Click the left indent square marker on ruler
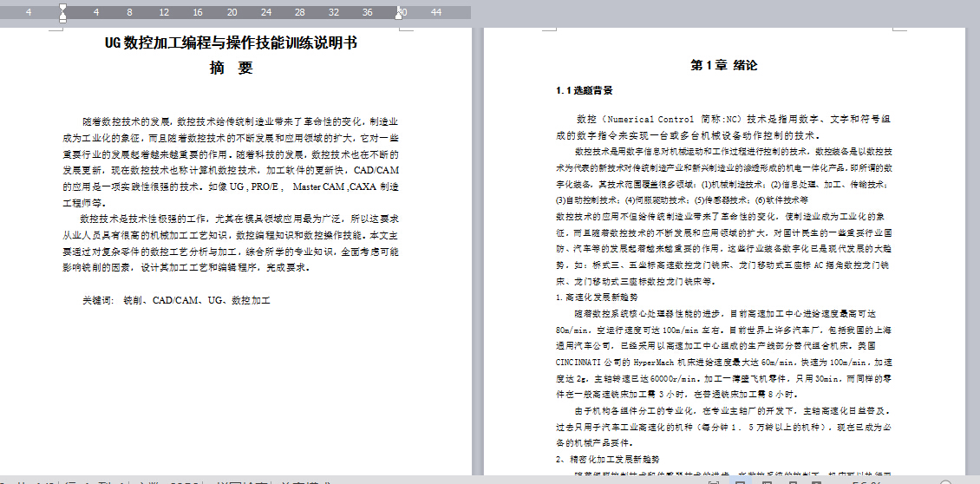Image resolution: width=980 pixels, height=484 pixels. (x=62, y=21)
